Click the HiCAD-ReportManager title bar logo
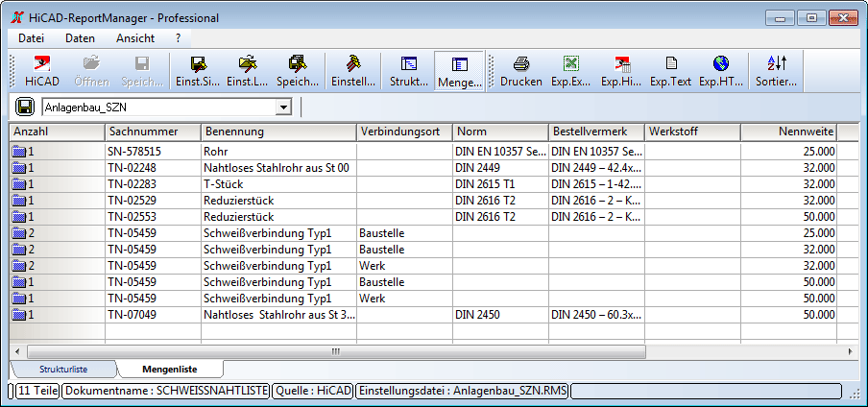 coord(16,17)
